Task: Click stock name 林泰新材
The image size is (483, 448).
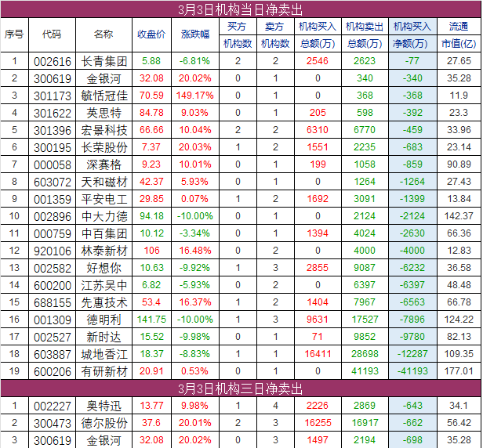Action: click(x=104, y=251)
